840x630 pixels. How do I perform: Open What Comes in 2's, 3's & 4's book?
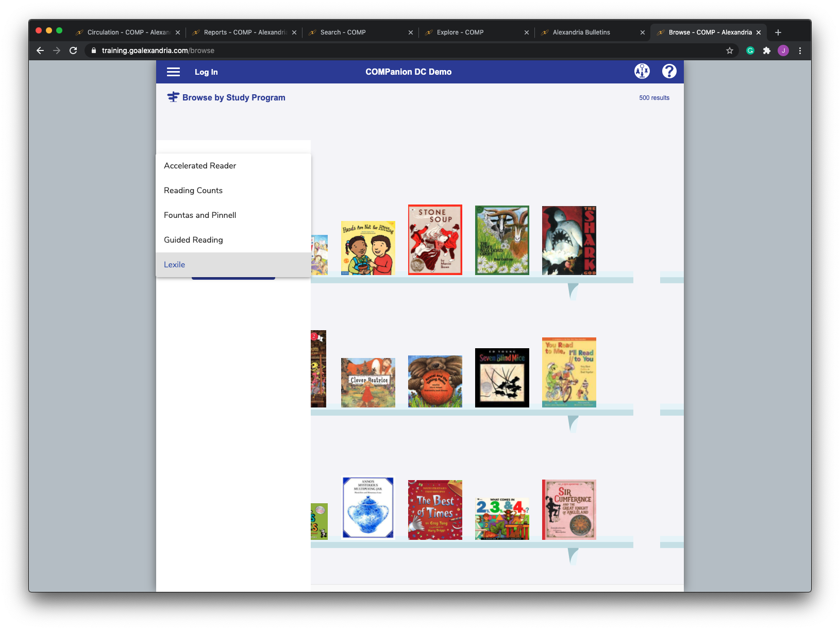pos(502,518)
